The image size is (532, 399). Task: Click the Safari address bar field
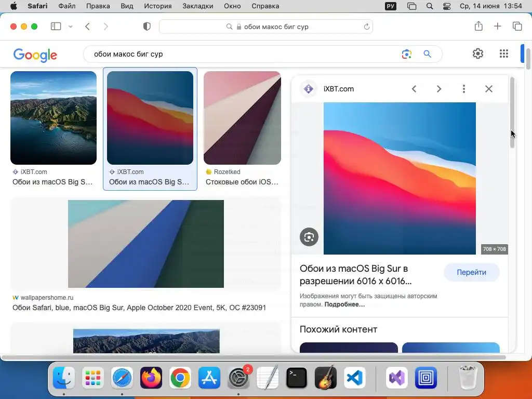click(x=266, y=26)
